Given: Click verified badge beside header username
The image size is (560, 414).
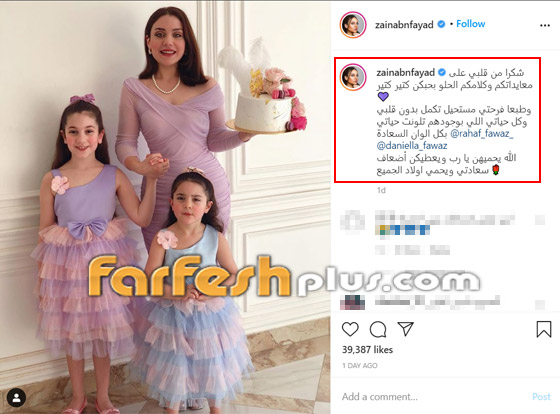Looking at the screenshot, I should click(441, 24).
